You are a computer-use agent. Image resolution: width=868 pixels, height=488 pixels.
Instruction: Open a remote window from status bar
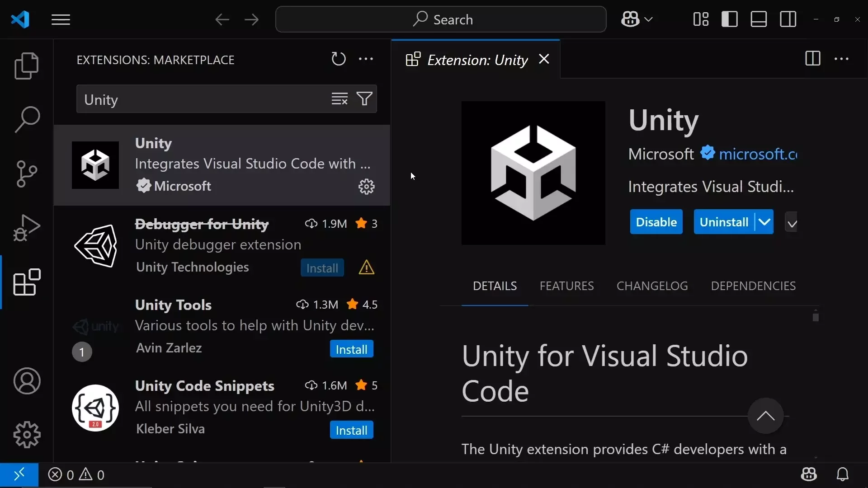coord(19,475)
